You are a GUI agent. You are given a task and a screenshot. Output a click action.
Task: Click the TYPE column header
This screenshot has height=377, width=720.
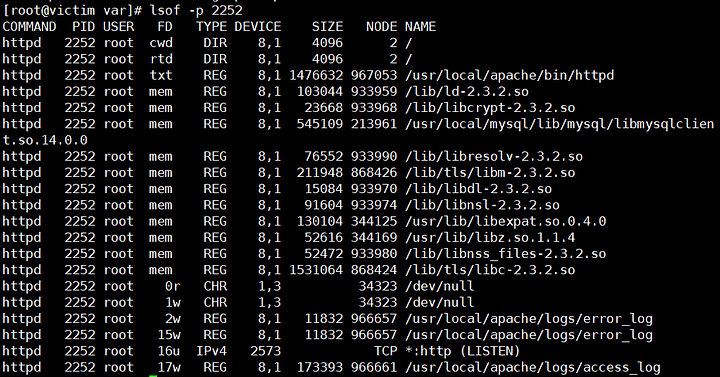212,27
